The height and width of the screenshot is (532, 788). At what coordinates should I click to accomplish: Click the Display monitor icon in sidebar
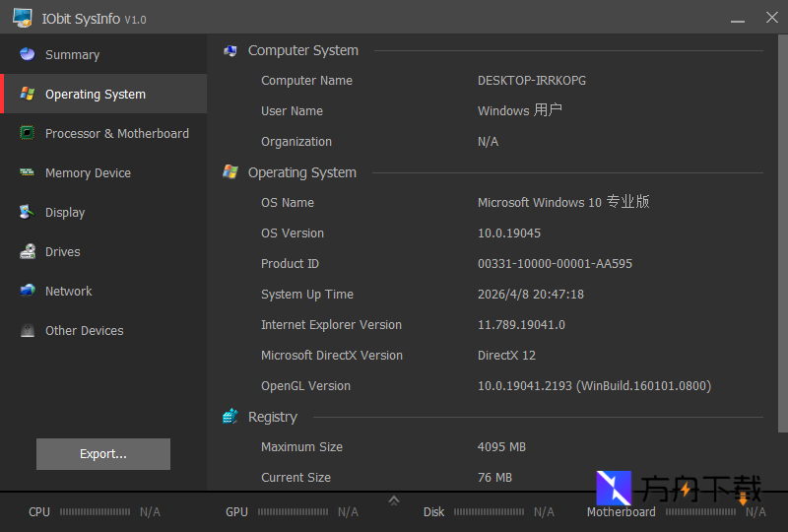(28, 212)
